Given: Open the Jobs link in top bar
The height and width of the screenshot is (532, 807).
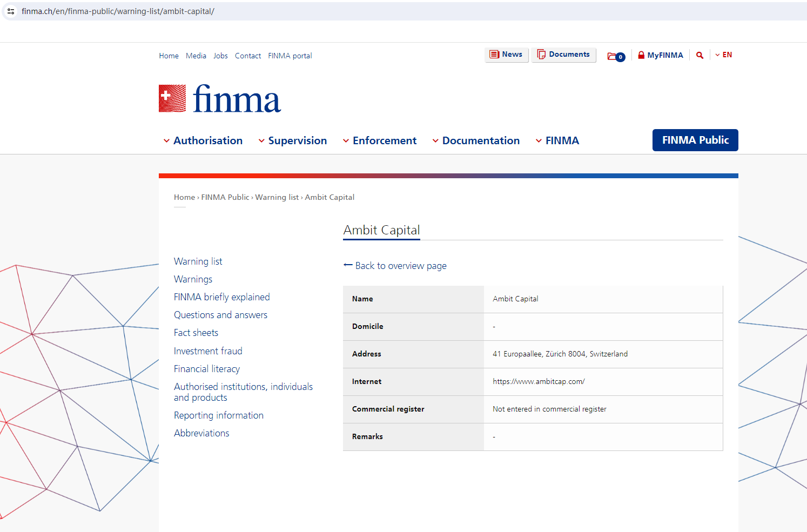Looking at the screenshot, I should pos(220,56).
